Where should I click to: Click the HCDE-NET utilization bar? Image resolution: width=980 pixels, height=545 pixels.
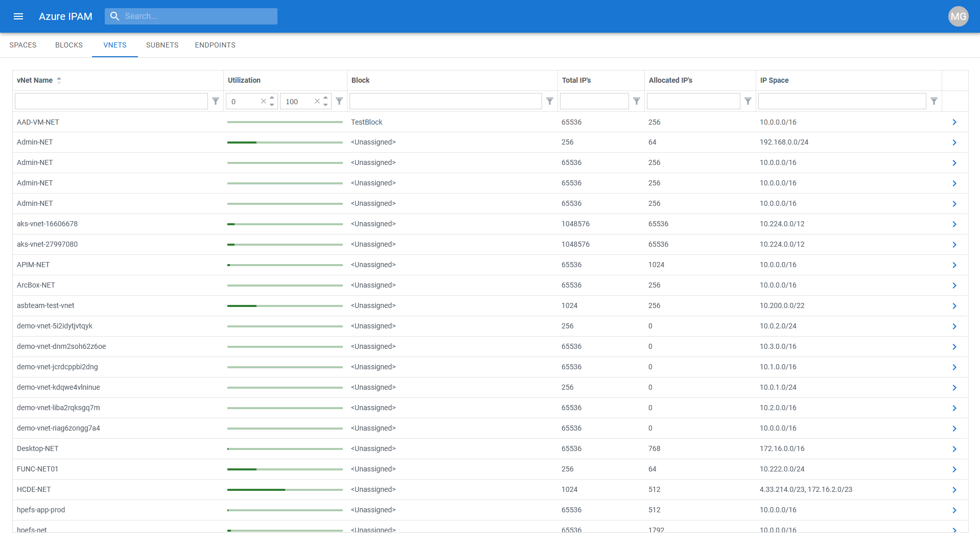pyautogui.click(x=285, y=490)
